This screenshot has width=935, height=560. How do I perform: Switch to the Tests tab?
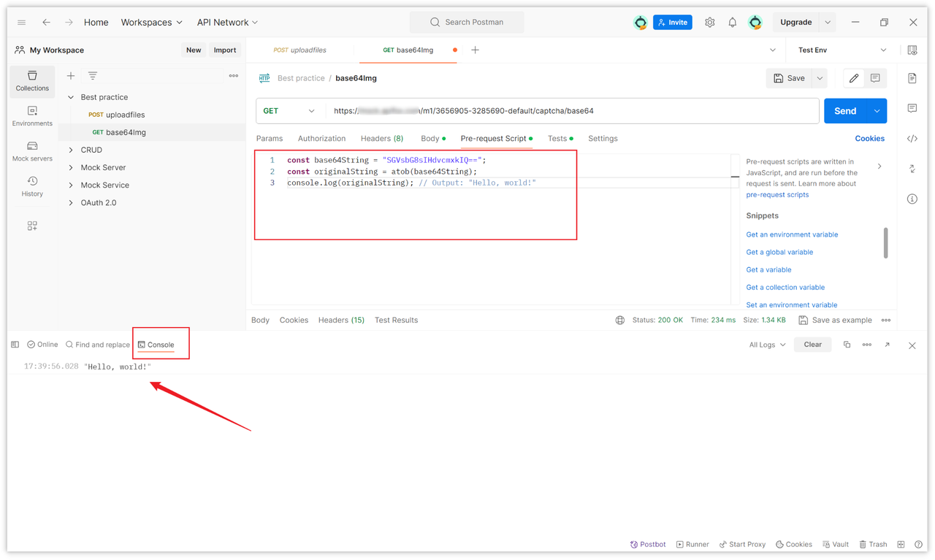point(560,139)
